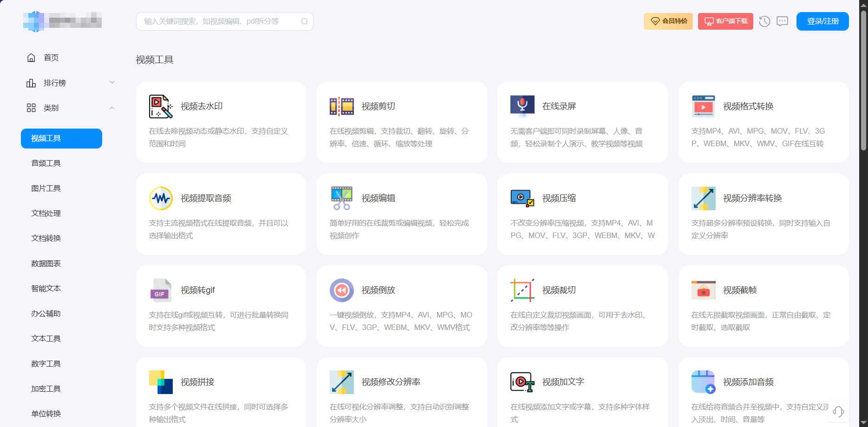The width and height of the screenshot is (868, 427).
Task: Click the 视频加文字 icon
Action: pyautogui.click(x=522, y=382)
